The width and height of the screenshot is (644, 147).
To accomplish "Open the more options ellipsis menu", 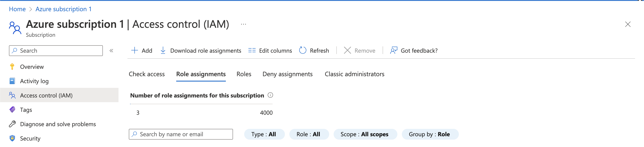I will click(243, 24).
